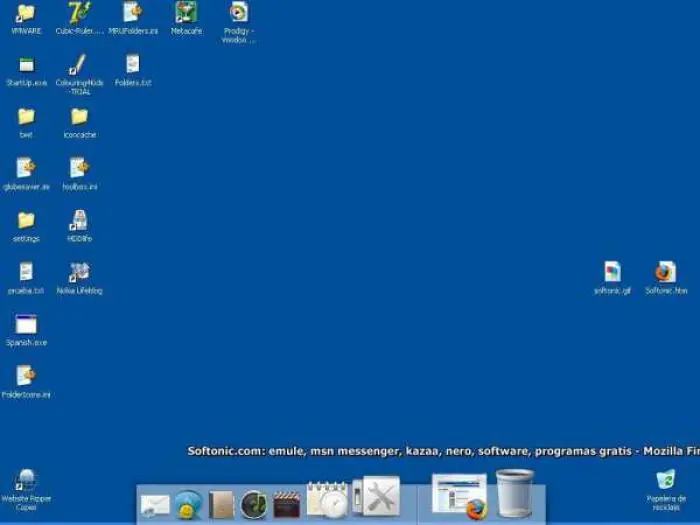Select the Spanish.exe desktop icon
Screen dimensions: 700x525
pos(26,331)
